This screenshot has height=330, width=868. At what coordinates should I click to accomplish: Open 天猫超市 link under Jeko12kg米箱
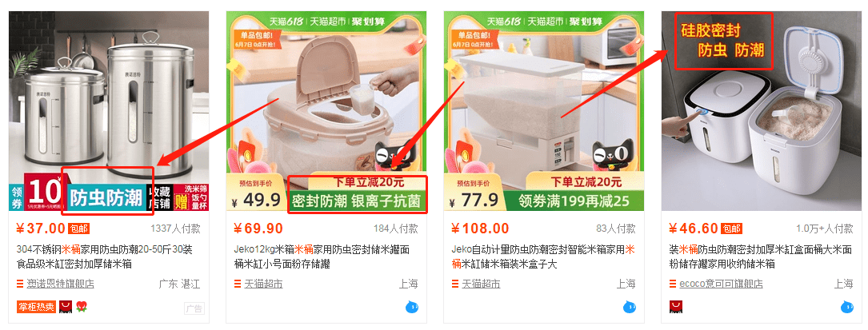pos(263,284)
